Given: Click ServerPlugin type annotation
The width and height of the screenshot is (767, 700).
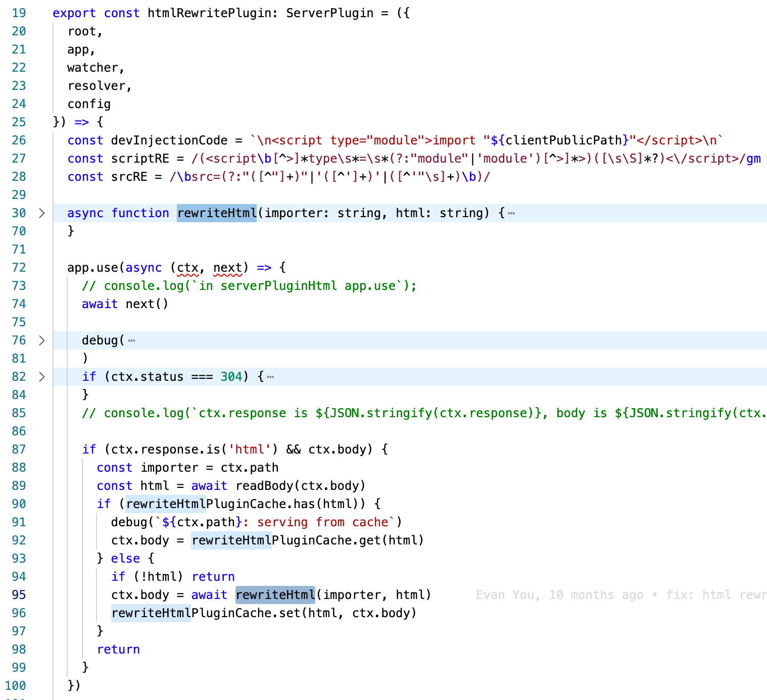Looking at the screenshot, I should [x=330, y=13].
